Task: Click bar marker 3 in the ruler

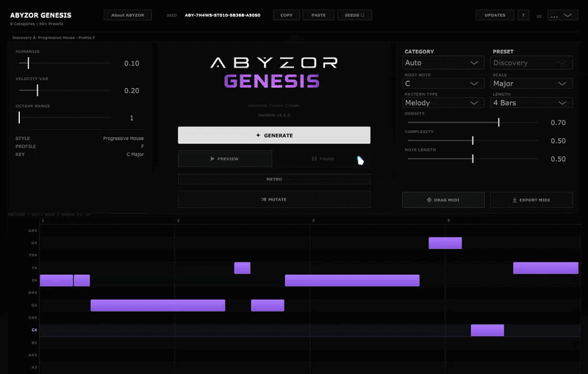Action: point(314,220)
